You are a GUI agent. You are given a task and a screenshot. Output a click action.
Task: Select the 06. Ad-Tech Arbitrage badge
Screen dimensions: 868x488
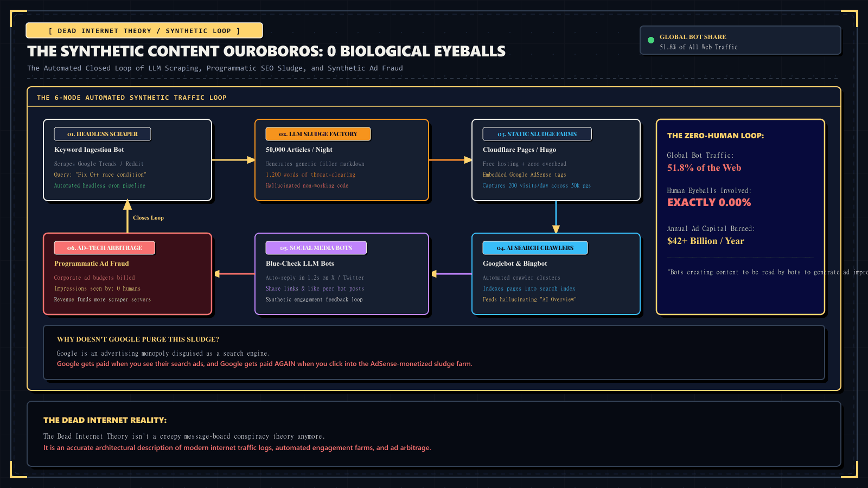(104, 248)
